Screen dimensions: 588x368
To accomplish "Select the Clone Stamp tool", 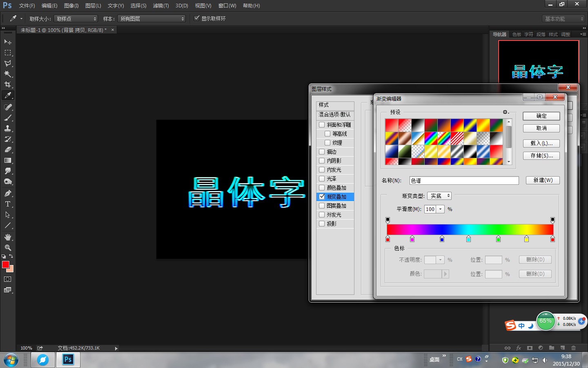I will point(8,128).
